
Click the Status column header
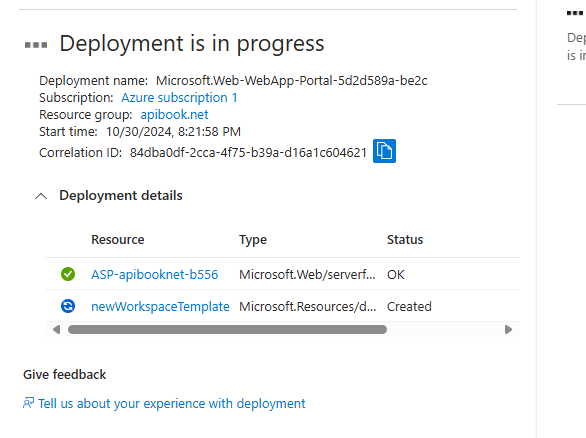click(x=405, y=240)
